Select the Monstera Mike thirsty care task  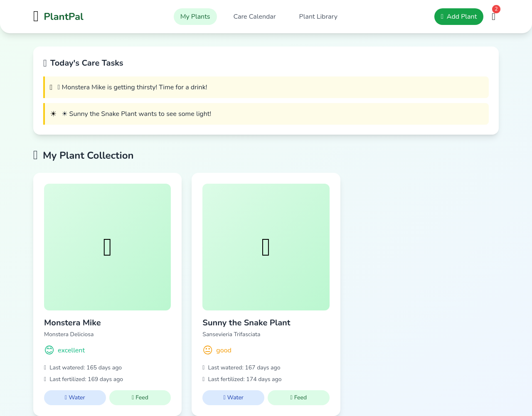click(266, 87)
